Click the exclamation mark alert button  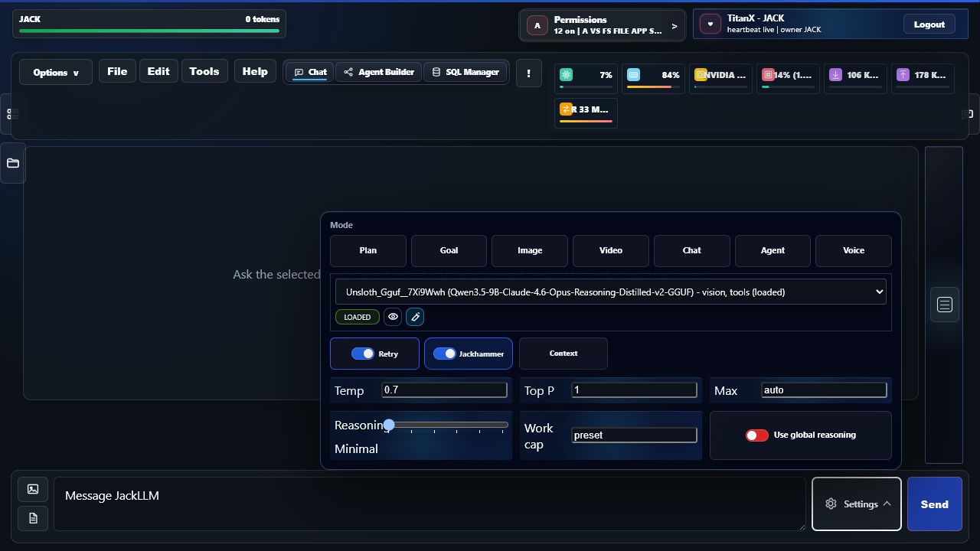(x=528, y=73)
